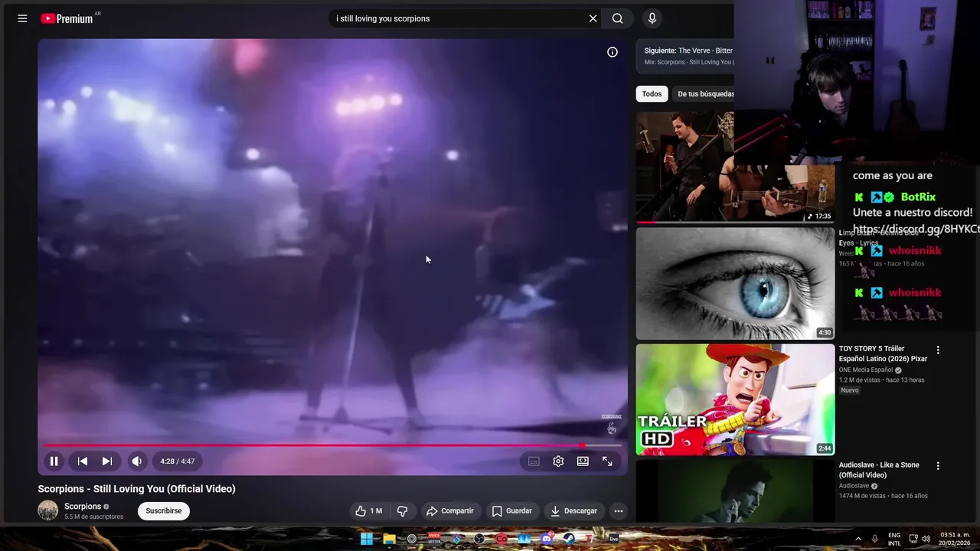
Task: Go to the previous video
Action: [83, 461]
